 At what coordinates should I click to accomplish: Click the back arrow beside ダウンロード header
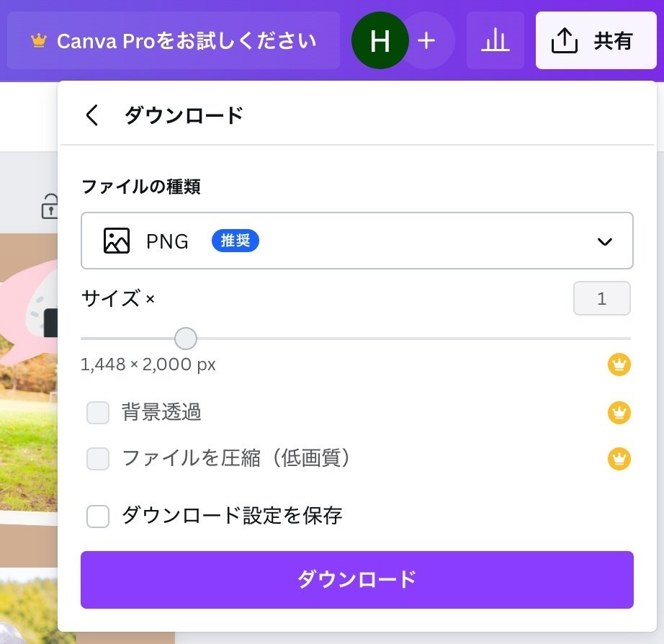pyautogui.click(x=91, y=115)
